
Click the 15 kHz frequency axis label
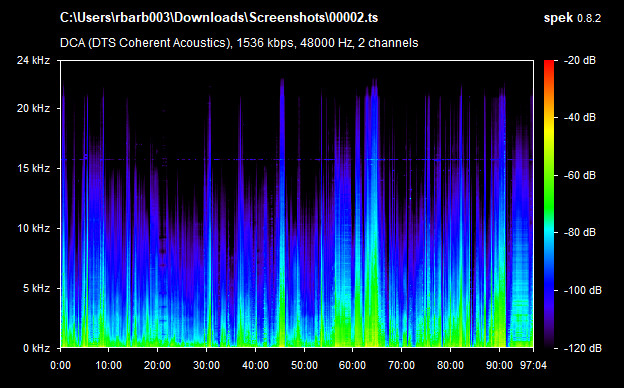33,168
